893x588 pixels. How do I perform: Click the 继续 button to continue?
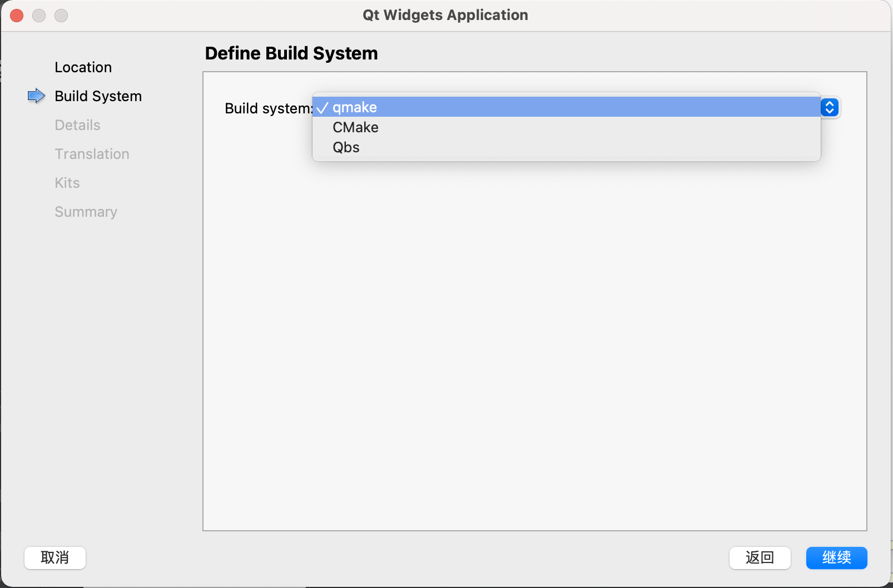[x=836, y=558]
